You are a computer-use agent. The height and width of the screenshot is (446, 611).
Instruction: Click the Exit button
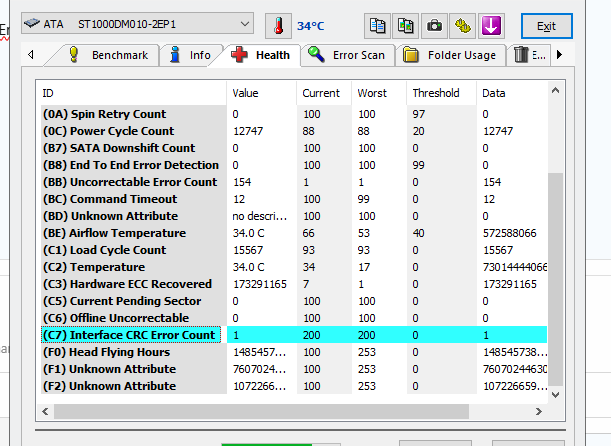[x=547, y=26]
